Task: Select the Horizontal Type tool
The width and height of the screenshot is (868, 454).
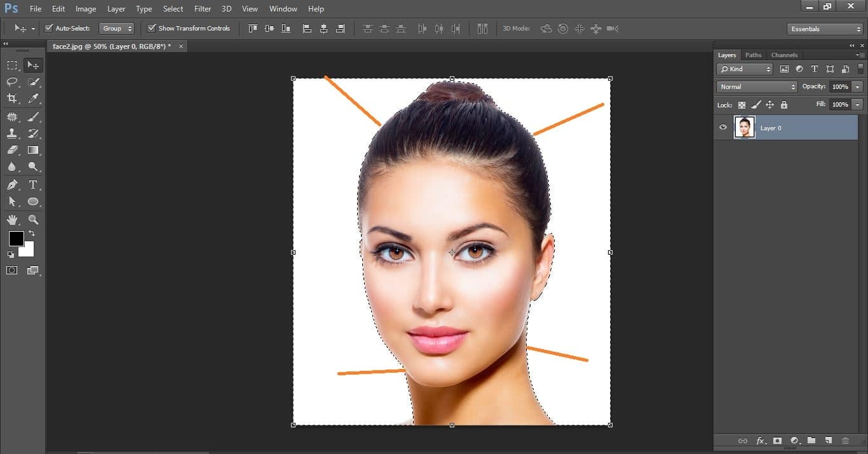Action: click(x=33, y=185)
